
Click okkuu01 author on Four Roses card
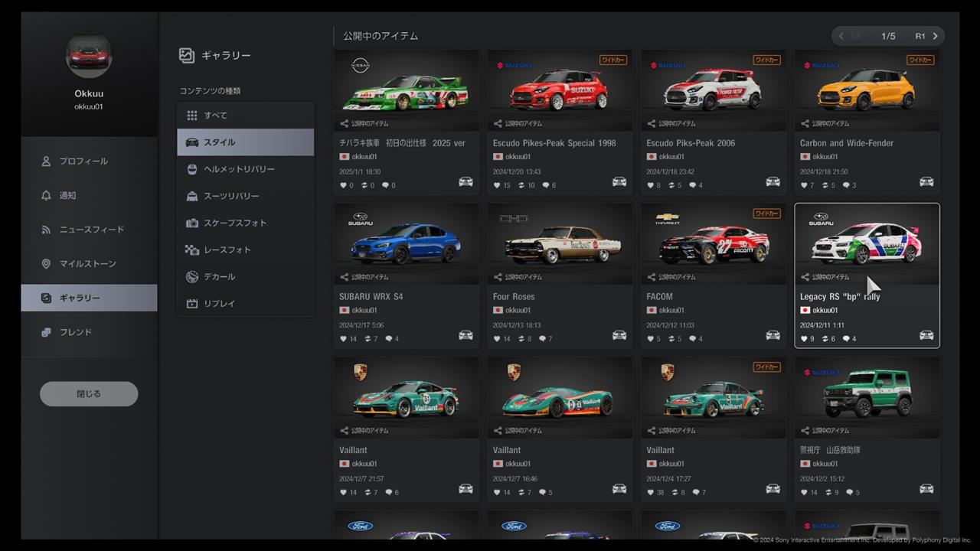(x=518, y=310)
